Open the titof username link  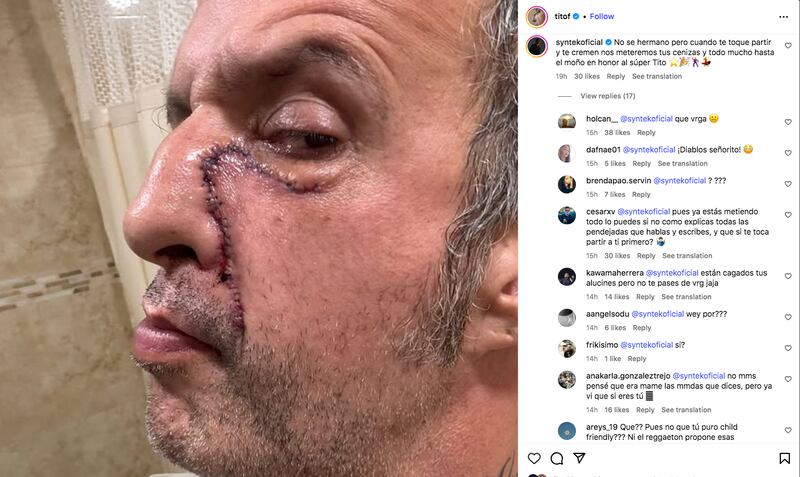(562, 16)
